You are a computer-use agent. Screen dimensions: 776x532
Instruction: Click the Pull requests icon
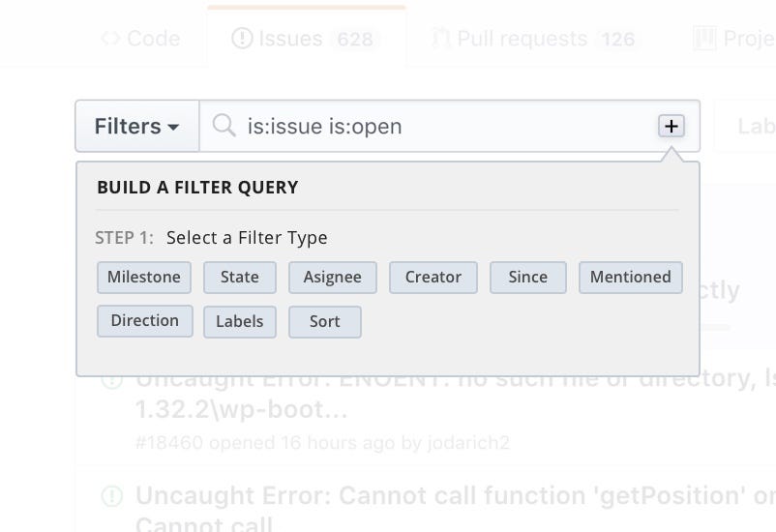point(441,39)
